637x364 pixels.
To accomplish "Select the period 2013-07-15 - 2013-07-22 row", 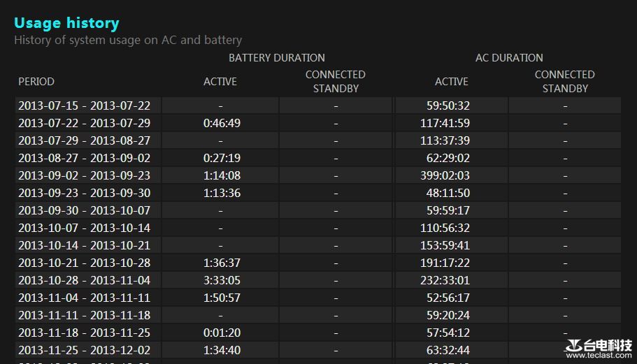I will coord(84,105).
